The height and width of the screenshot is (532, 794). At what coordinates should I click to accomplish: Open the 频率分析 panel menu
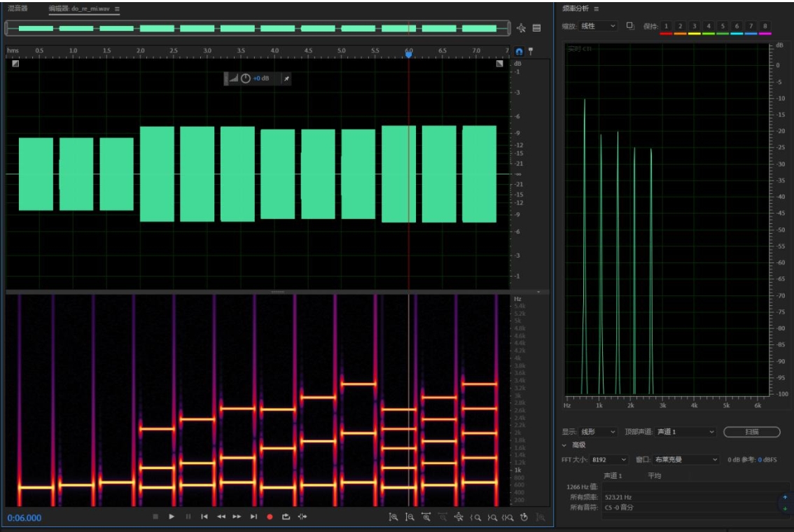pyautogui.click(x=597, y=9)
